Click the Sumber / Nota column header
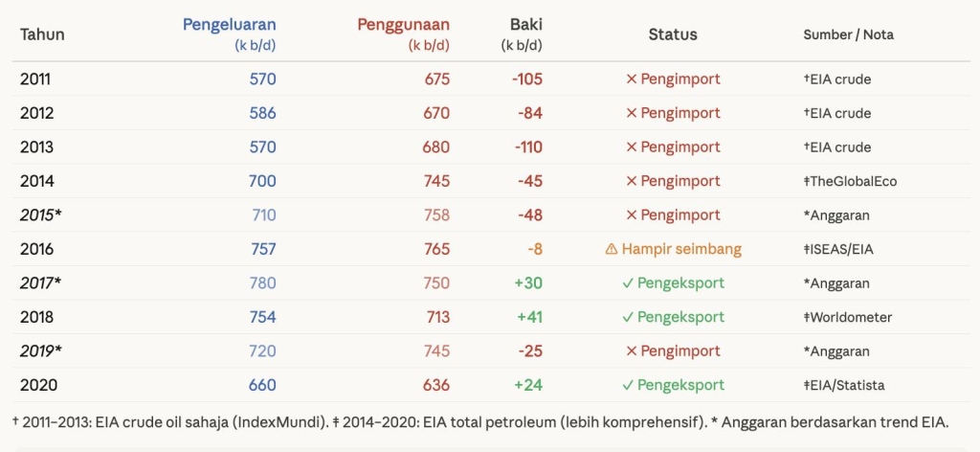This screenshot has height=452, width=980. pyautogui.click(x=848, y=34)
